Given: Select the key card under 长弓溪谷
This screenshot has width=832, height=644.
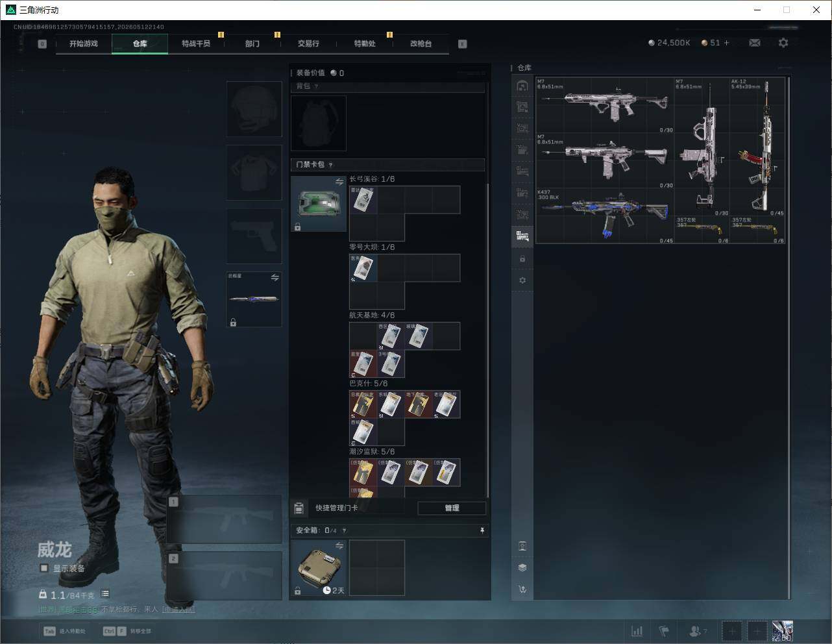Looking at the screenshot, I should [x=363, y=200].
